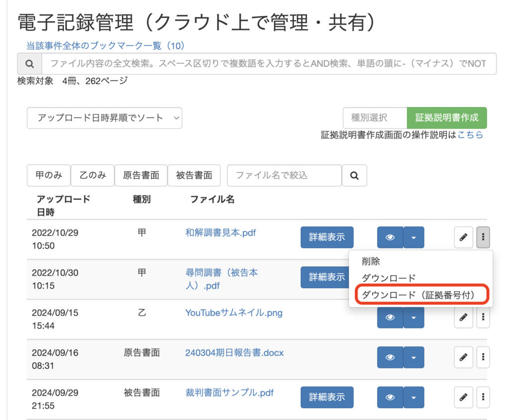Click the file name filter search icon

pyautogui.click(x=355, y=175)
